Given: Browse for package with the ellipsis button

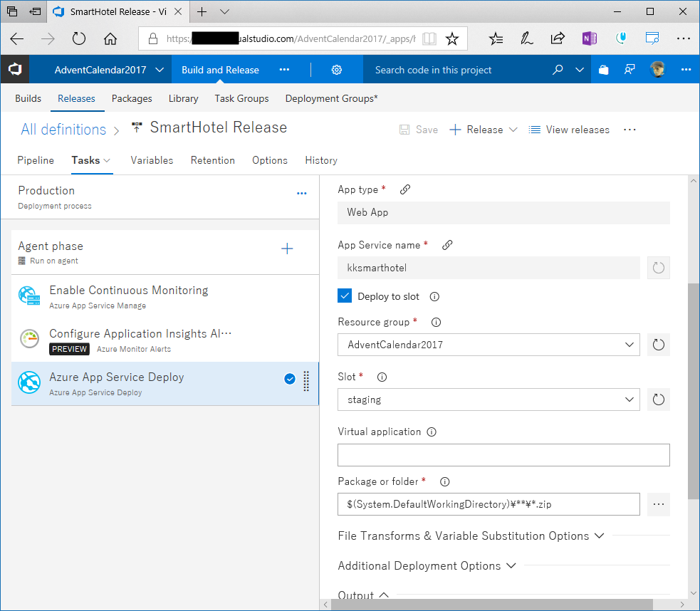Looking at the screenshot, I should (659, 504).
